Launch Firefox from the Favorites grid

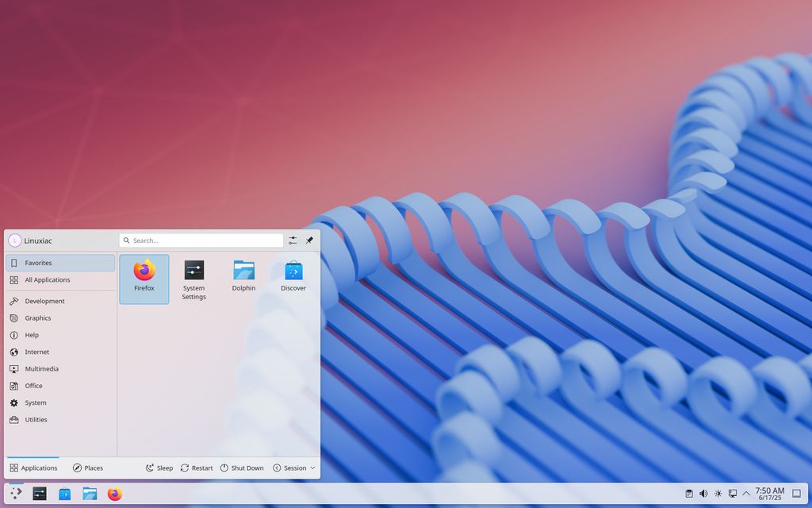[144, 279]
